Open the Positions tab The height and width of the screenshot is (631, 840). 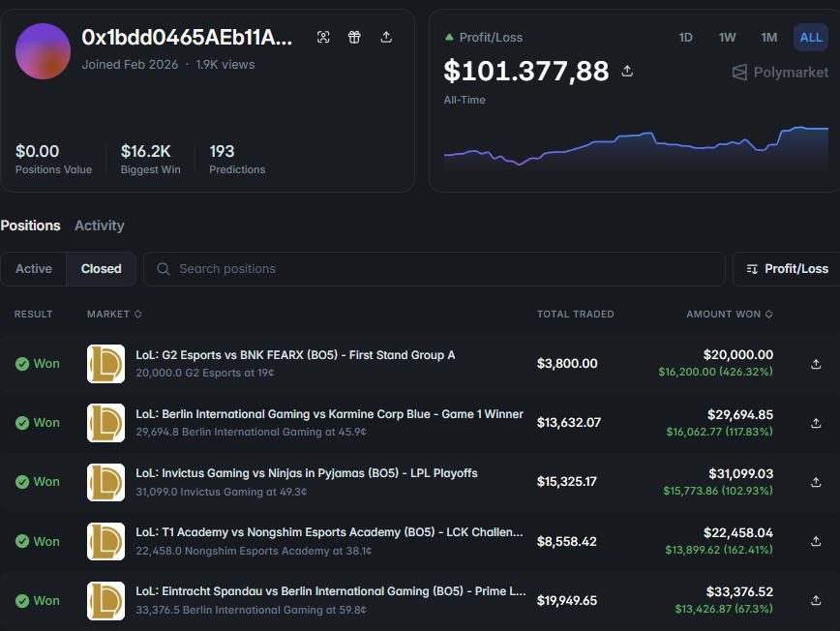pyautogui.click(x=31, y=225)
